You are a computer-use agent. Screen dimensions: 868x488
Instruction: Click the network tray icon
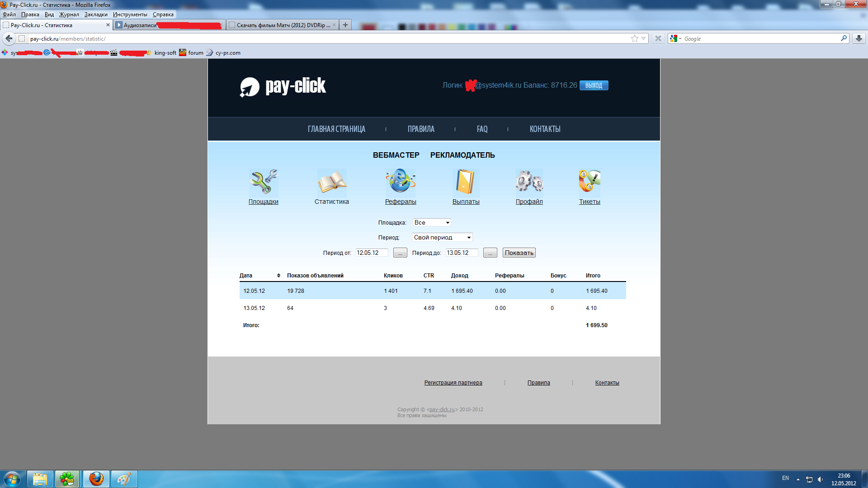pos(809,479)
